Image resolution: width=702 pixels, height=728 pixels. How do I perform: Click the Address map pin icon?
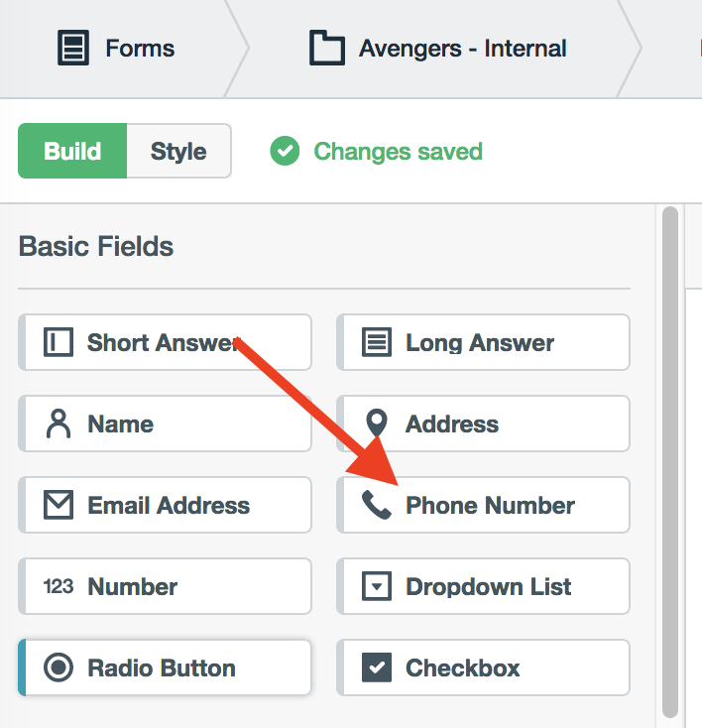click(377, 425)
